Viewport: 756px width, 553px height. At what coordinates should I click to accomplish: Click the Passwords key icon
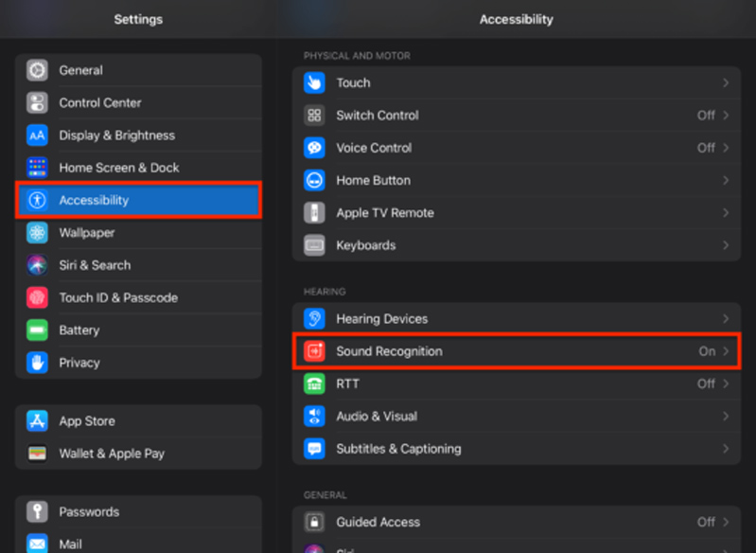37,511
